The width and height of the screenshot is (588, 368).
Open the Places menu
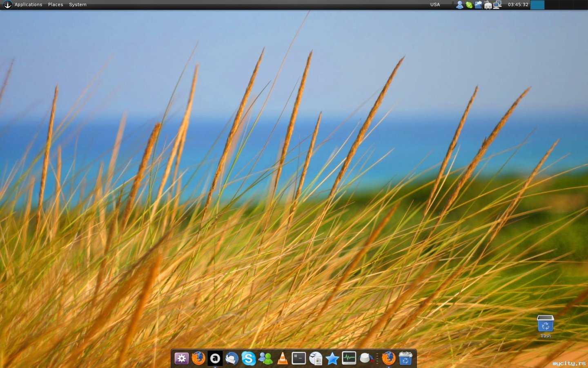[56, 4]
